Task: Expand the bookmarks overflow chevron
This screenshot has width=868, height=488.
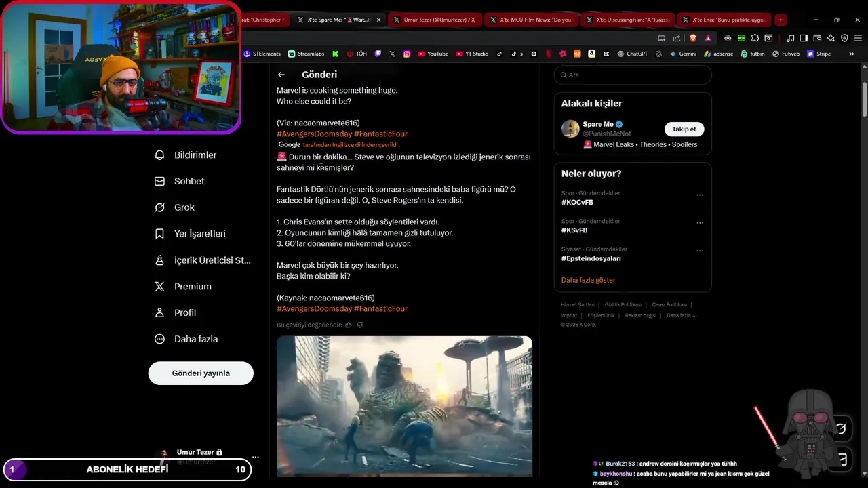Action: tap(851, 54)
